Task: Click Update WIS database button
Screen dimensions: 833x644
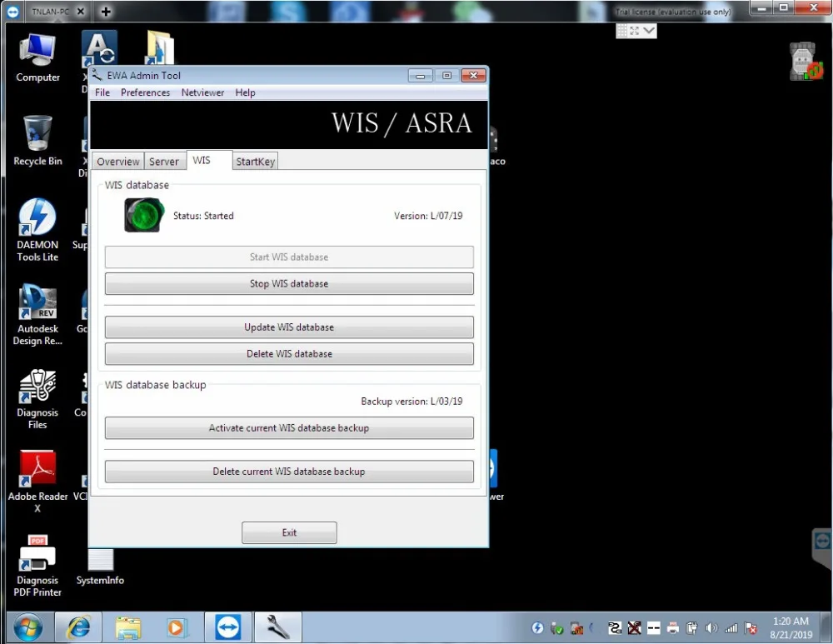Action: click(x=289, y=327)
